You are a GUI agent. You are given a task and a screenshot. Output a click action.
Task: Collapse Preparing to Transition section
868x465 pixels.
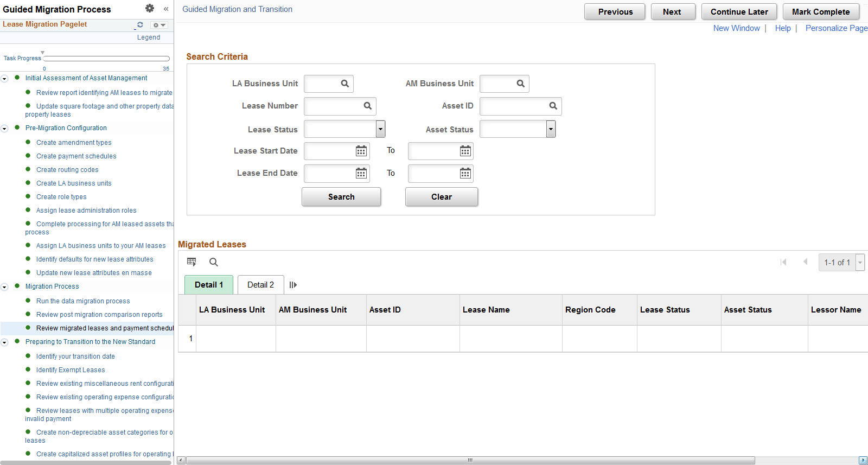[x=4, y=342]
